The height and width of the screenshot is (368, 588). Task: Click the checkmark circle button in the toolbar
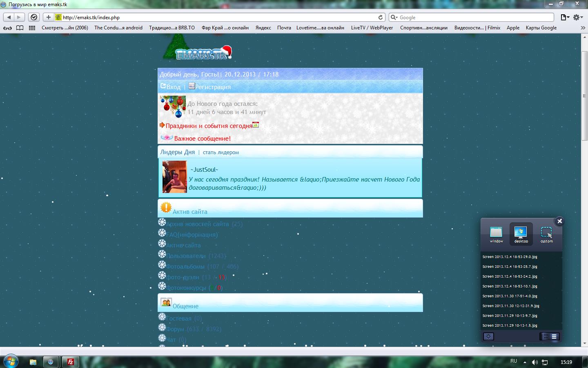click(x=34, y=17)
